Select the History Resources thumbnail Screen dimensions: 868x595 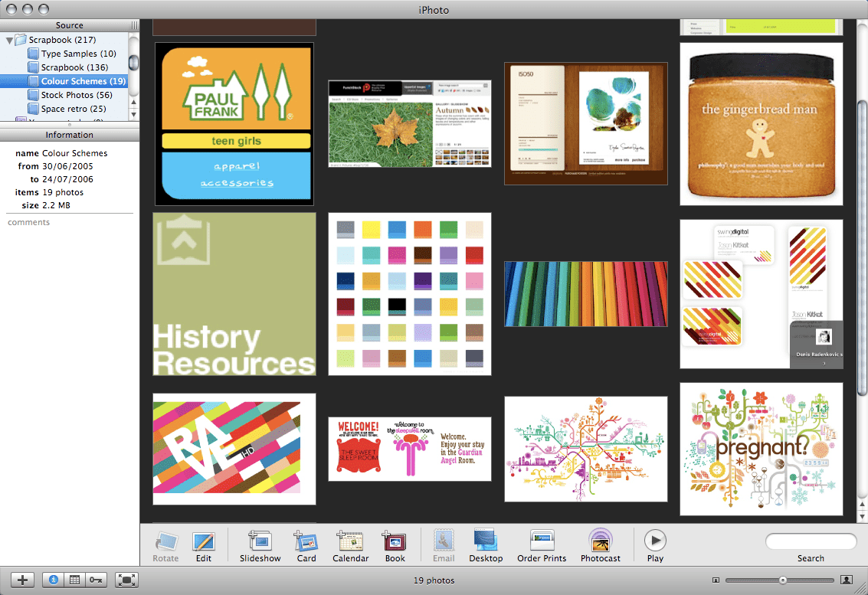[x=234, y=294]
